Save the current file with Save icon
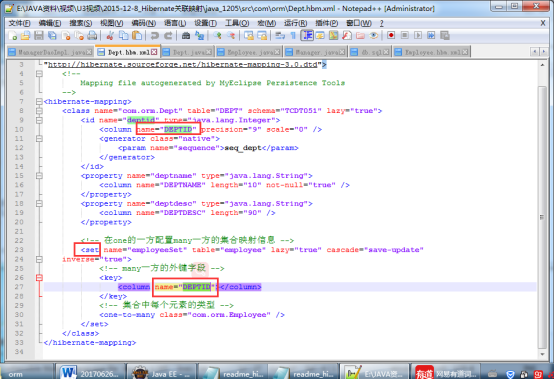554x380 pixels. 39,35
